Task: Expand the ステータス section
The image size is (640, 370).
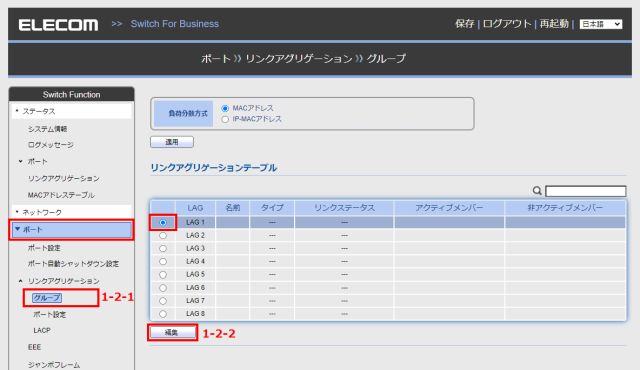Action: 71,111
